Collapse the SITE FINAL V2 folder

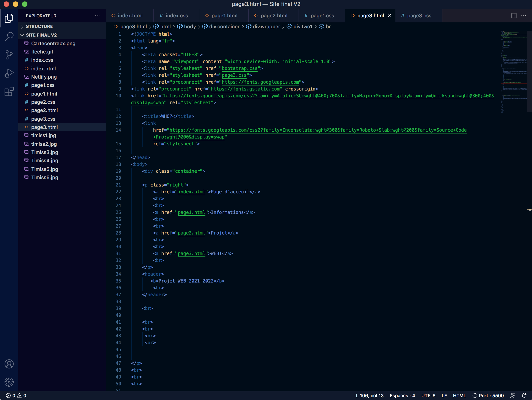pos(62,35)
